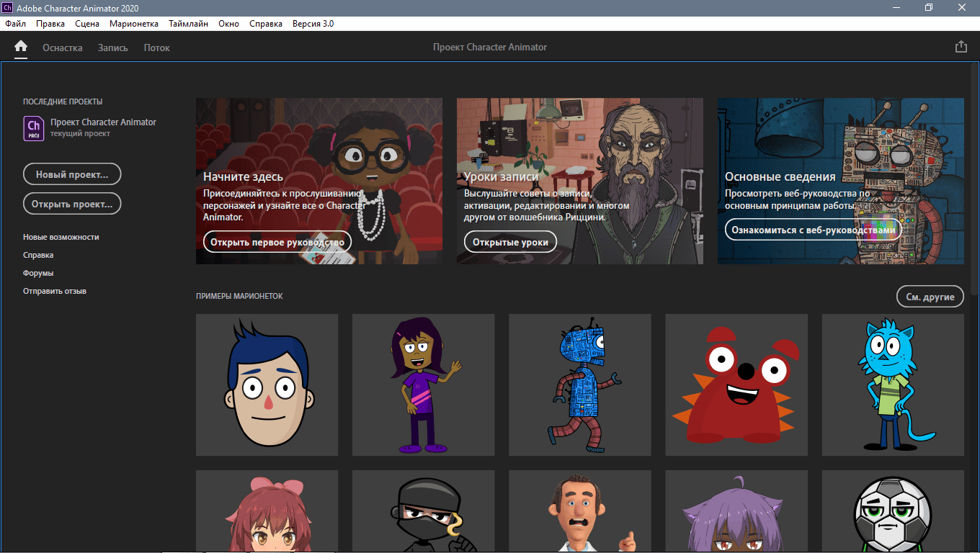Open the purple-haired waving girl puppet

(x=424, y=385)
